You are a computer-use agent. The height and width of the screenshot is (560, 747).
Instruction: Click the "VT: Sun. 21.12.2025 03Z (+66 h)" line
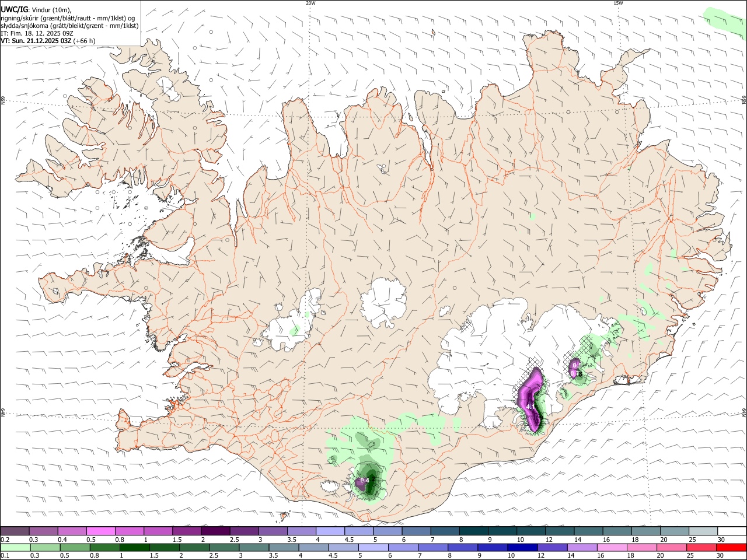[48, 41]
